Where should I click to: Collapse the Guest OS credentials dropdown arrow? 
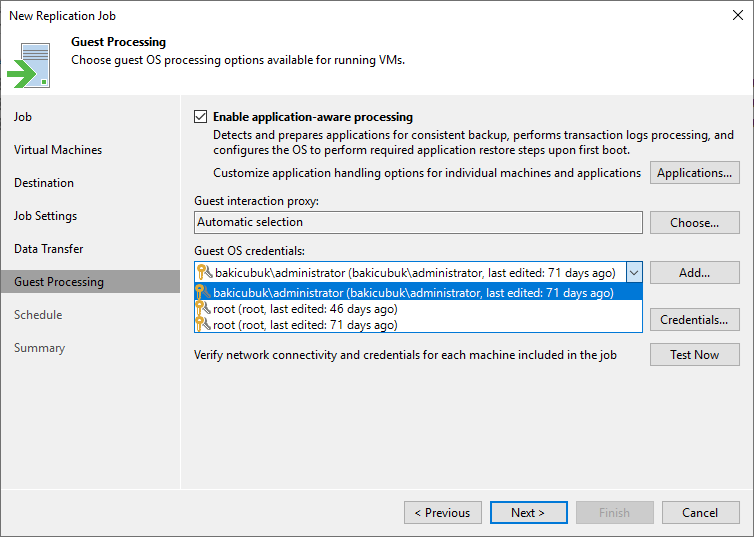point(634,273)
